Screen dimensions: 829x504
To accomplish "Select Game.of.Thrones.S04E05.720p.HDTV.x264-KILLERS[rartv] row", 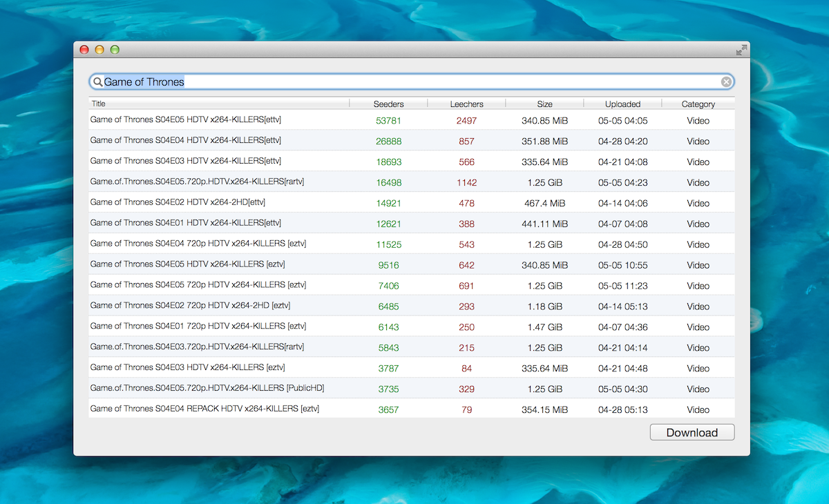I will click(x=412, y=182).
